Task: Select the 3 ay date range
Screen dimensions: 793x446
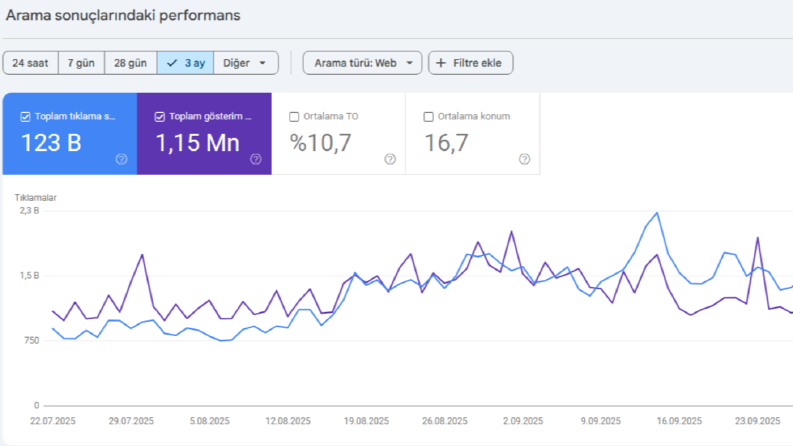Action: 185,63
